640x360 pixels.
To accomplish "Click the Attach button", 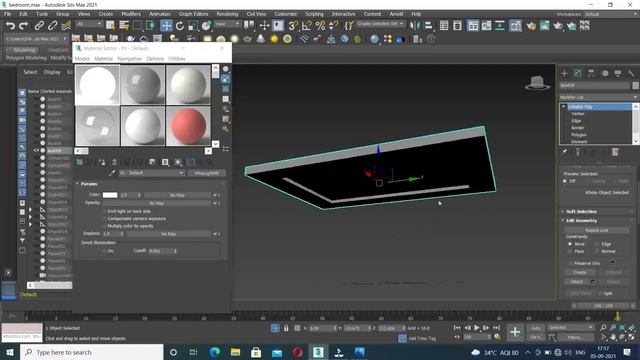I will point(576,282).
